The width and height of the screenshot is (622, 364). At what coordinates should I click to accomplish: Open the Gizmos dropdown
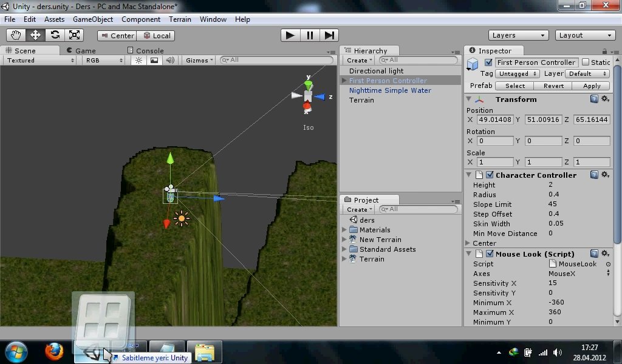click(x=199, y=60)
